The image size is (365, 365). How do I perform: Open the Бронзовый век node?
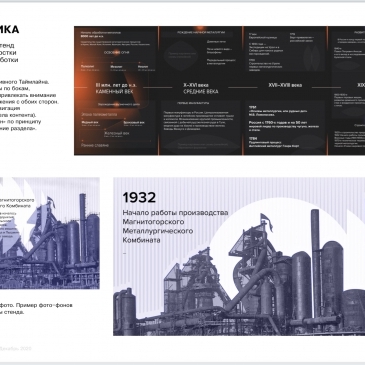[x=134, y=123]
